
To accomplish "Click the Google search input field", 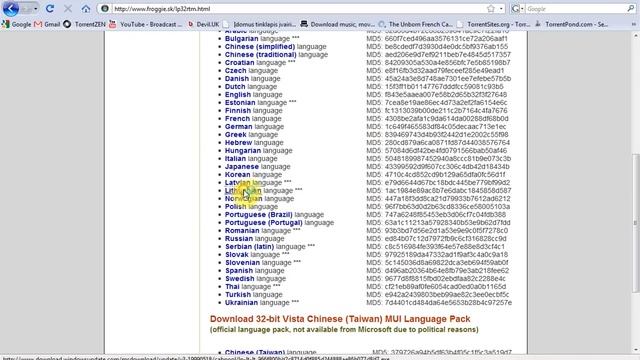I will [576, 9].
